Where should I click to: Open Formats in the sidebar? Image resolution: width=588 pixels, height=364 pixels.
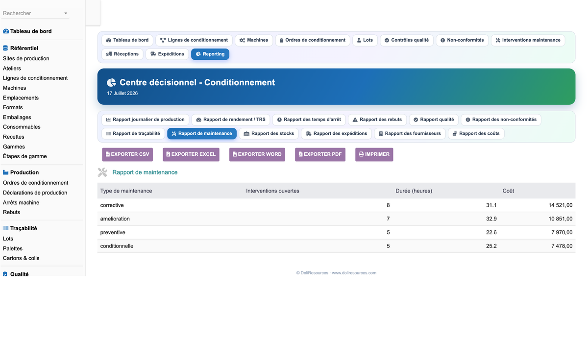tap(13, 107)
